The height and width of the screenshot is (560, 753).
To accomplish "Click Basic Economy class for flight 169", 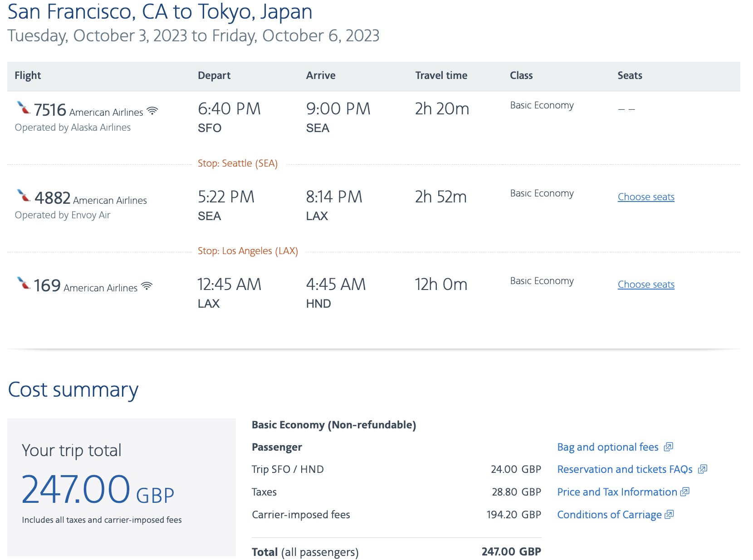I will click(x=542, y=281).
